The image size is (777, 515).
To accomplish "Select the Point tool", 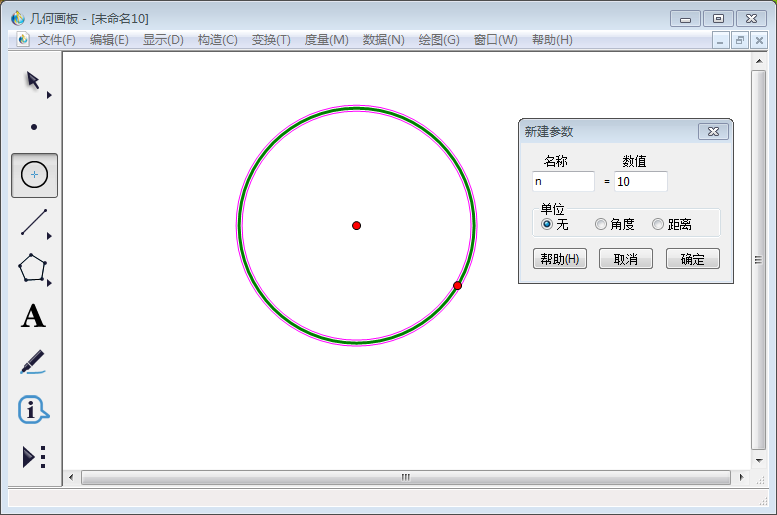I will (34, 127).
